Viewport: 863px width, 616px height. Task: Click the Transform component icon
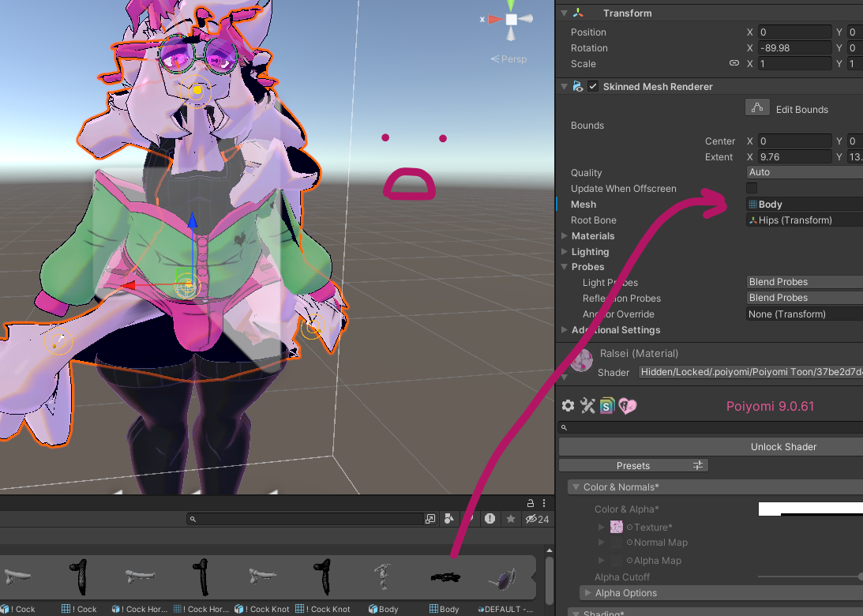click(578, 13)
